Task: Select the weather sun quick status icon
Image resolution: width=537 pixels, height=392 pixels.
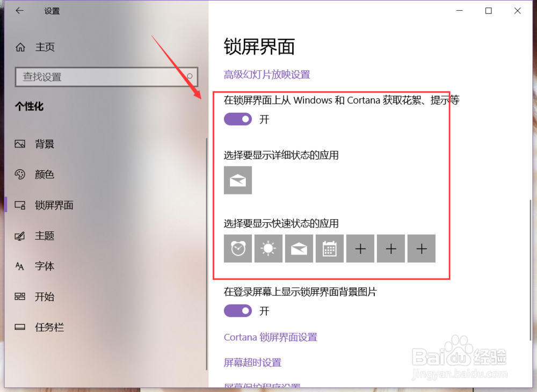Action: tap(268, 249)
